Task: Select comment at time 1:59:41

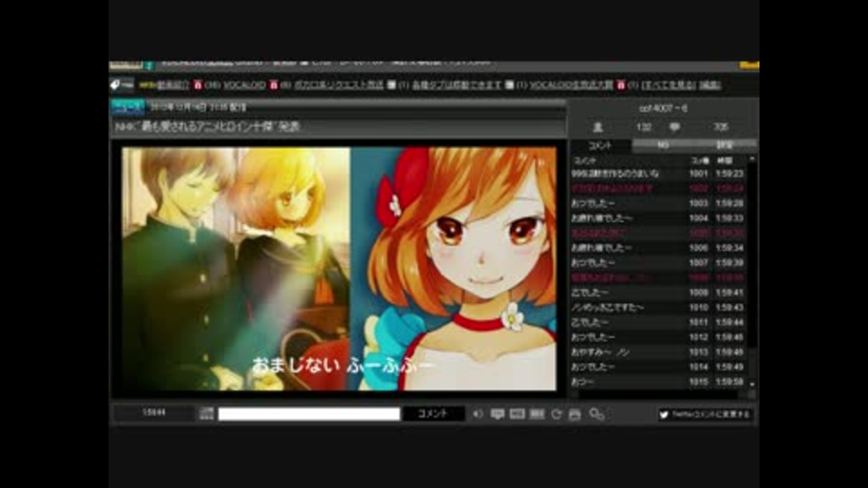Action: pos(658,293)
